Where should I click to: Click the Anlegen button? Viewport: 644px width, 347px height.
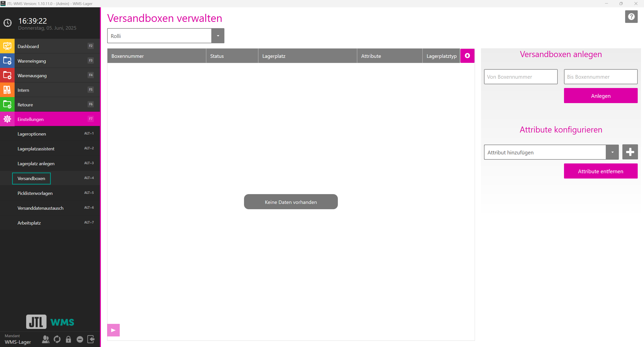[600, 96]
